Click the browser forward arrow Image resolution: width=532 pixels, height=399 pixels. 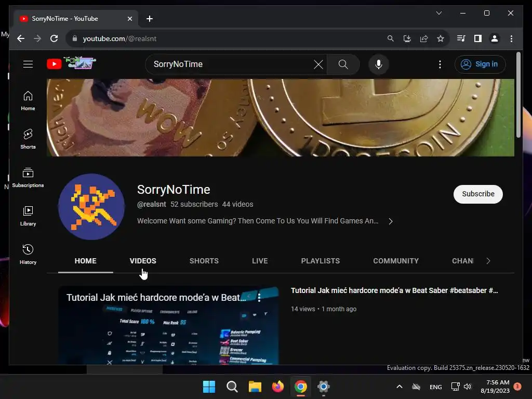point(37,38)
